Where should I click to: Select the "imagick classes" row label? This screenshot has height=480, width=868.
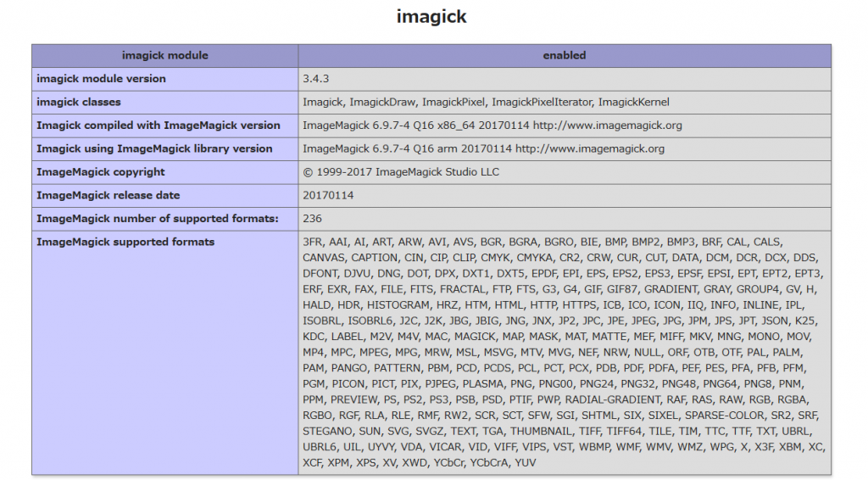pyautogui.click(x=79, y=102)
